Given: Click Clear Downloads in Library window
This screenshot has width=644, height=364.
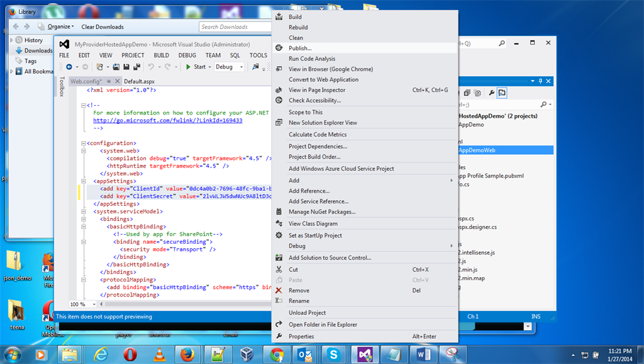Looking at the screenshot, I should point(103,27).
